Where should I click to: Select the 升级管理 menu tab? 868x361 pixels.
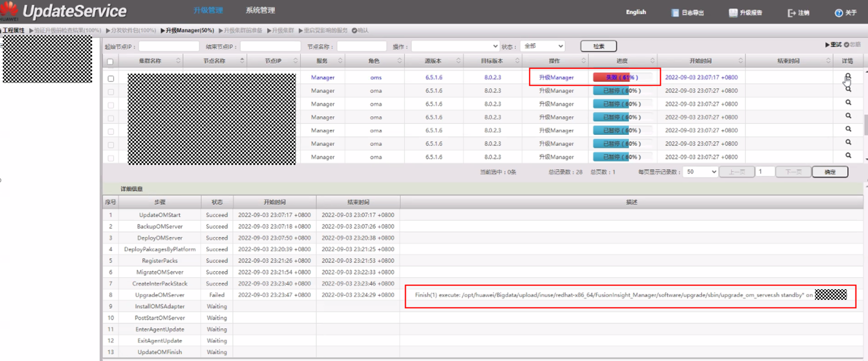208,10
